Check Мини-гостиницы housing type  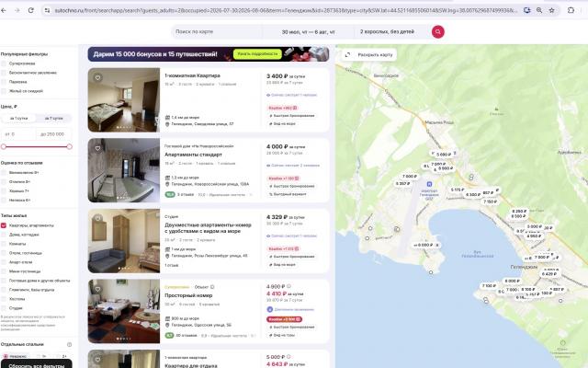click(4, 271)
